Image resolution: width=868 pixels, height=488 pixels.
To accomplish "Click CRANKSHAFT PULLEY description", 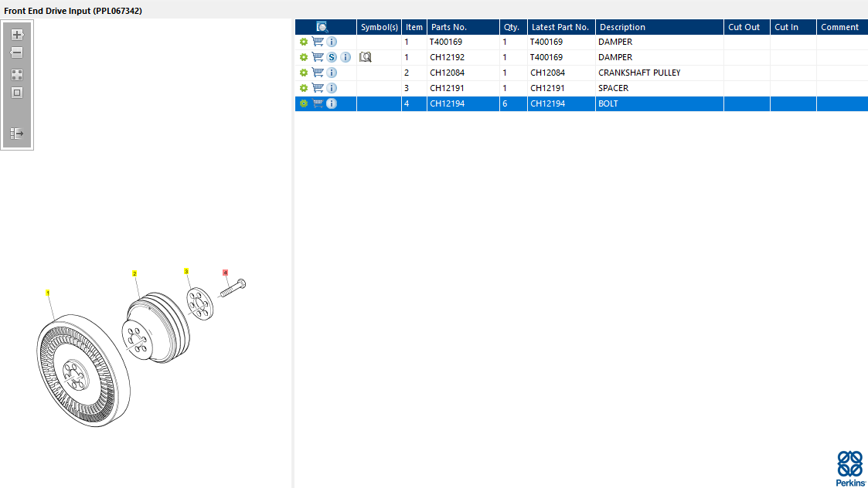I will pyautogui.click(x=639, y=73).
